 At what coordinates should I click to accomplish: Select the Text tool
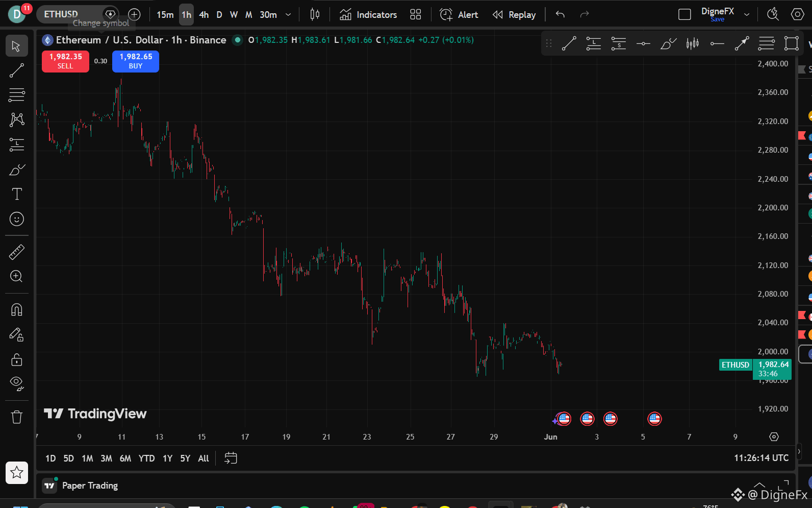16,194
